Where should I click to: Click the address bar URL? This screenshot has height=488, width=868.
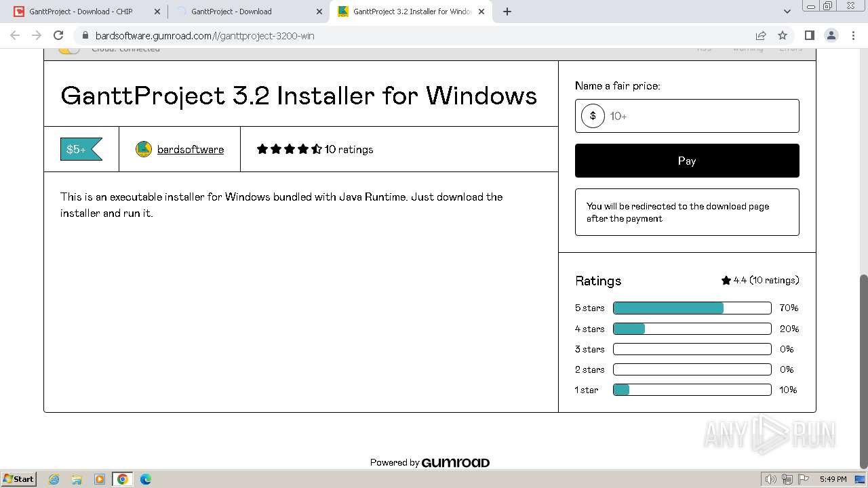click(x=205, y=36)
